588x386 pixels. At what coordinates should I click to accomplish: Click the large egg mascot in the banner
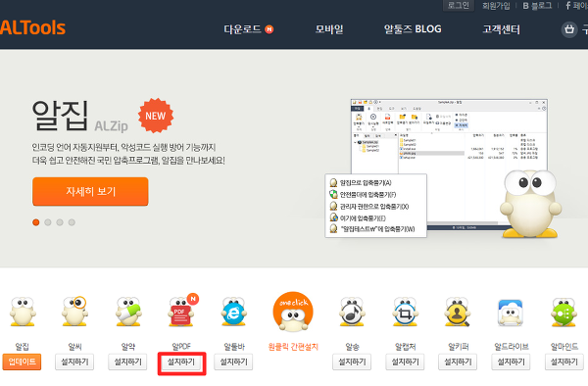(530, 204)
